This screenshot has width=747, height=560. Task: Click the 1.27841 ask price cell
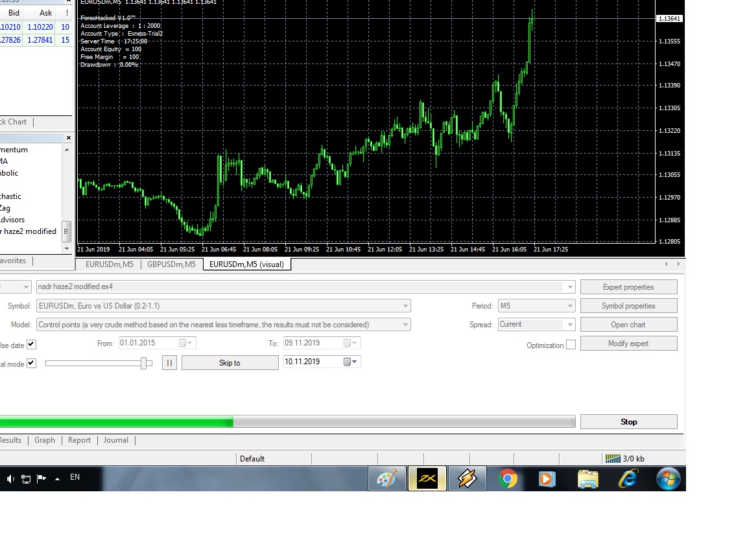pos(40,40)
